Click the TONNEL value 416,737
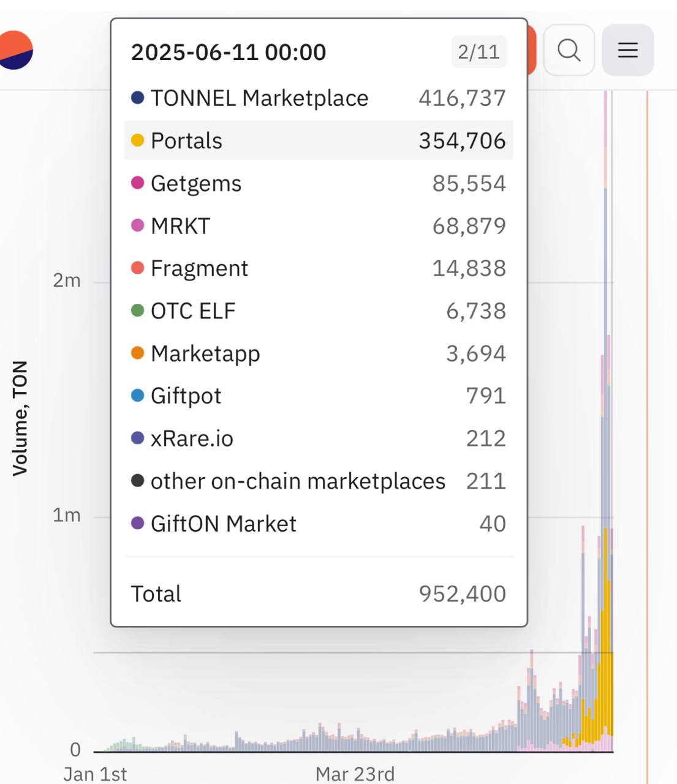 point(463,98)
